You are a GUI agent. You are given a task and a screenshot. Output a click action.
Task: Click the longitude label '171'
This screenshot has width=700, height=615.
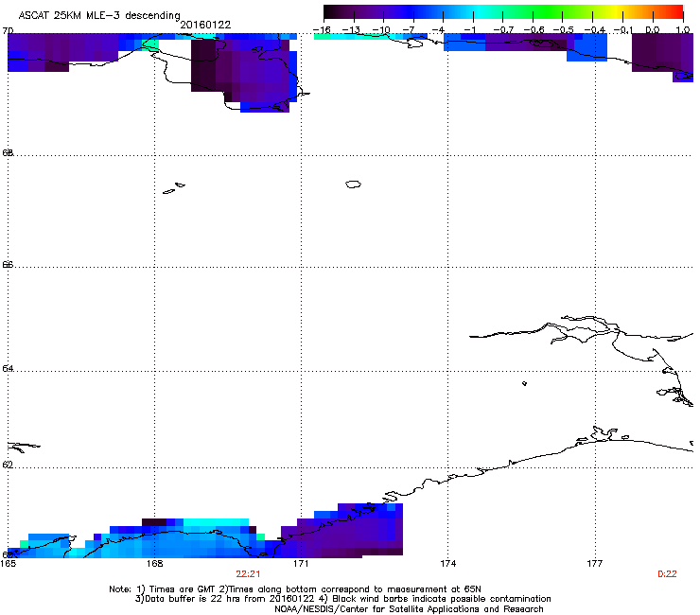point(301,564)
